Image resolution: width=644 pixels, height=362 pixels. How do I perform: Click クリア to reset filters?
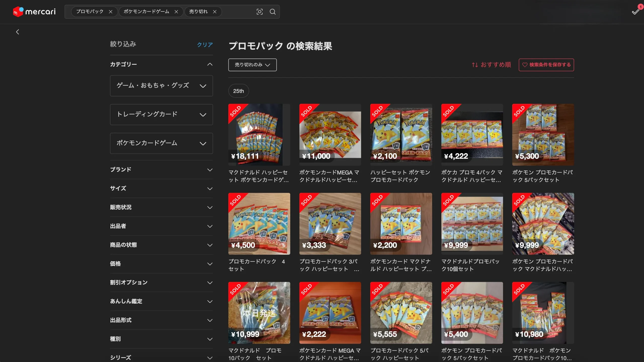[205, 45]
